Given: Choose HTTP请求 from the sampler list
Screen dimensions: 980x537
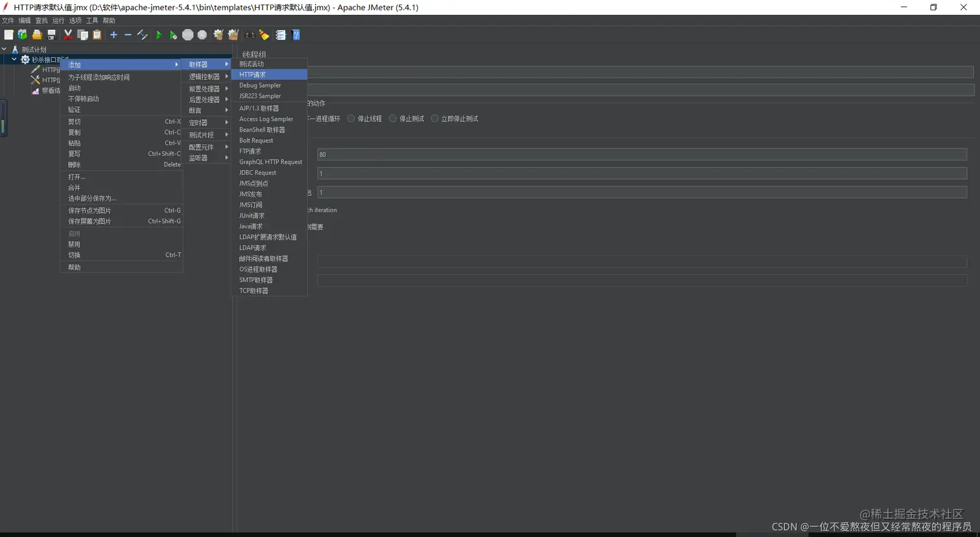Looking at the screenshot, I should [x=269, y=75].
